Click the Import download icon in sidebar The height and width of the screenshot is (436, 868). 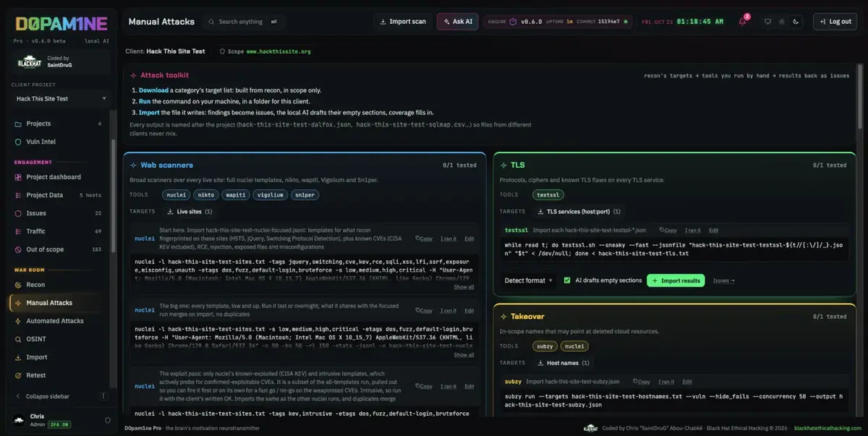tap(18, 357)
